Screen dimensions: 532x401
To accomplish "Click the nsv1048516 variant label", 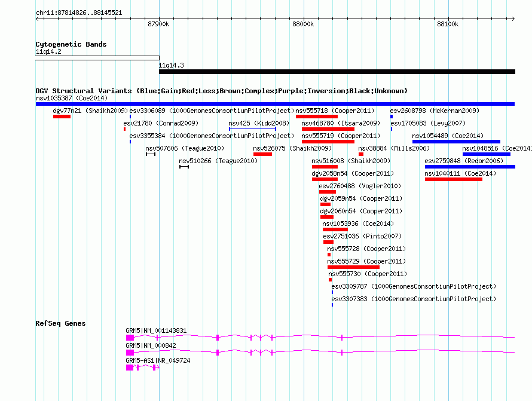I will (497, 148).
